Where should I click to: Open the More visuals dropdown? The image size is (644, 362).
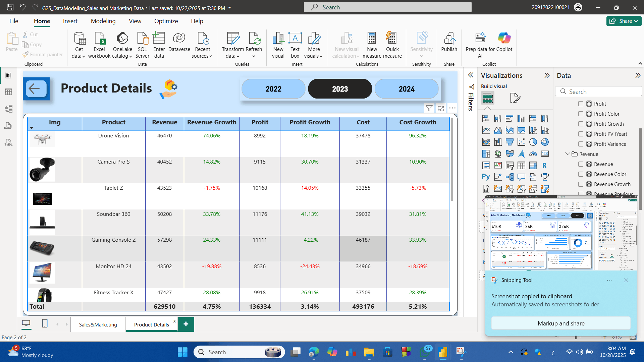pyautogui.click(x=313, y=45)
